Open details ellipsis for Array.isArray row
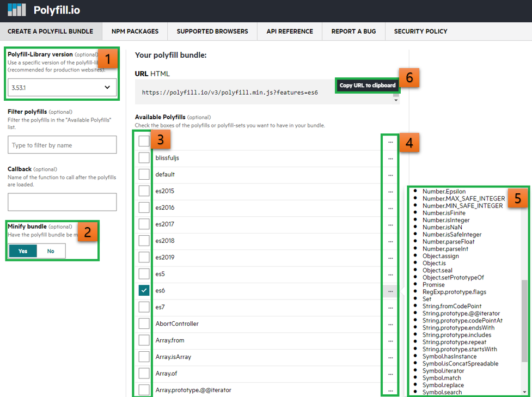Viewport: 532px width, 397px height. click(x=390, y=358)
